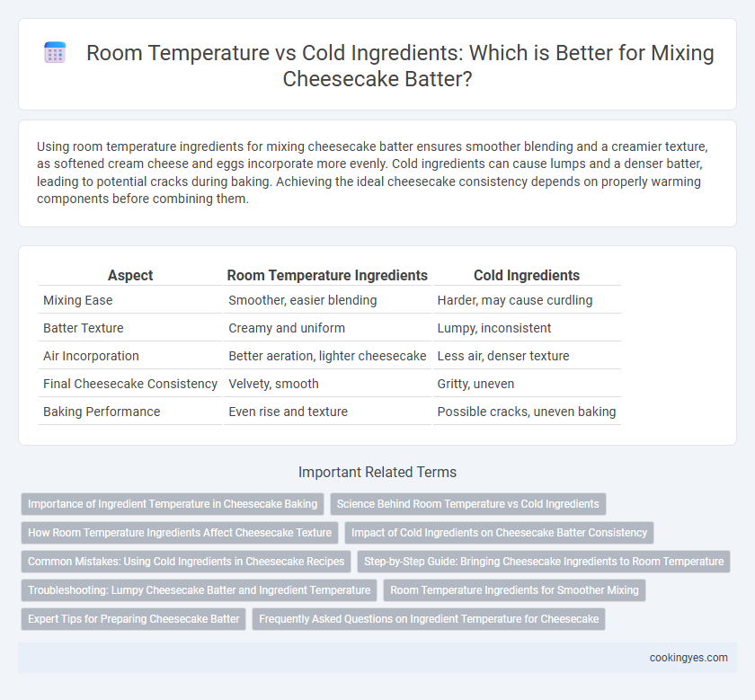This screenshot has height=700, width=755.
Task: Open the 'Step-by-Step Guide' room temperature tag
Action: click(544, 562)
